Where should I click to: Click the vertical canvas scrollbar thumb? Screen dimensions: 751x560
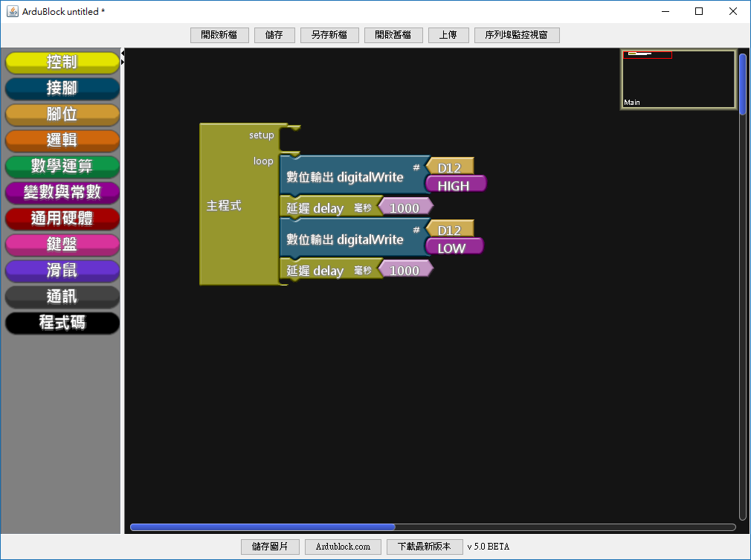pos(743,84)
